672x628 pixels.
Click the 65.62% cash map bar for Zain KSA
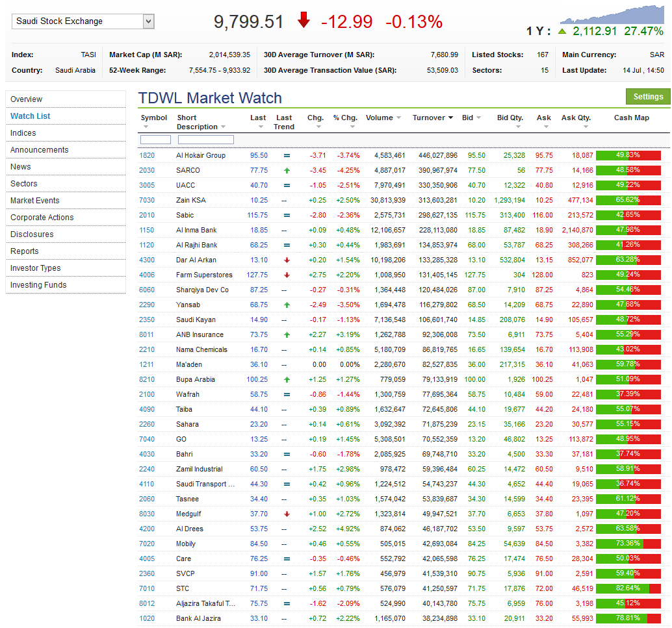tap(628, 200)
